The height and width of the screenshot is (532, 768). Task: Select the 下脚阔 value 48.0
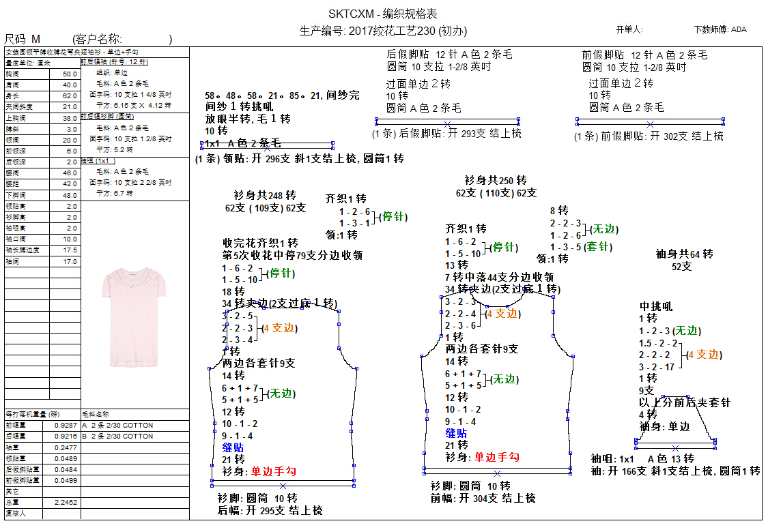(x=70, y=195)
